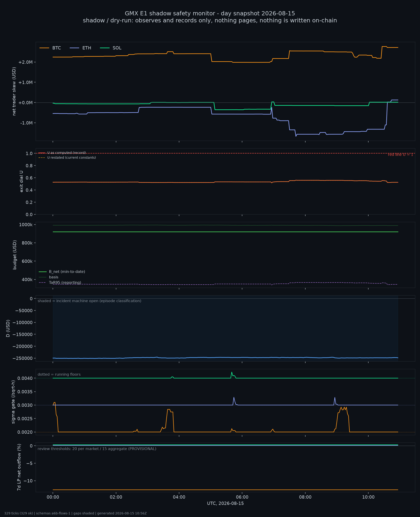Select the subtitle starting "shadow / dry-run: observes"
The width and height of the screenshot is (420, 517).
tap(210, 21)
